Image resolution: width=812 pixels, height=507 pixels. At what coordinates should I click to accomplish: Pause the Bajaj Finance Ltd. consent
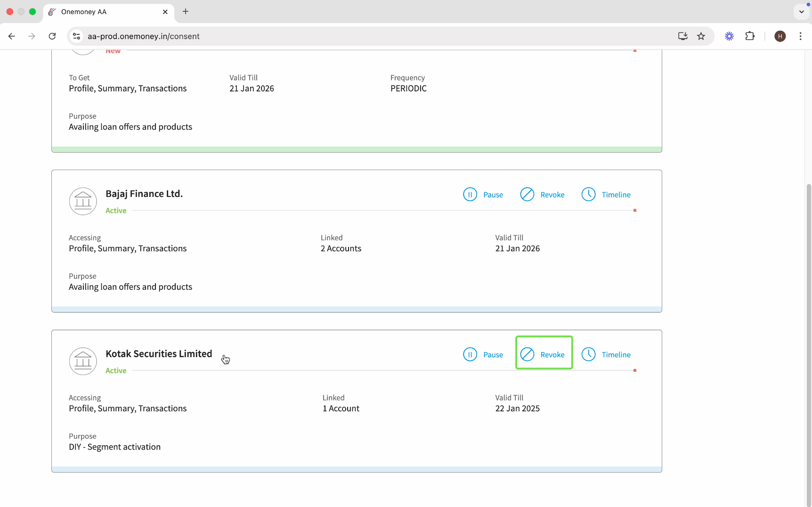point(483,195)
